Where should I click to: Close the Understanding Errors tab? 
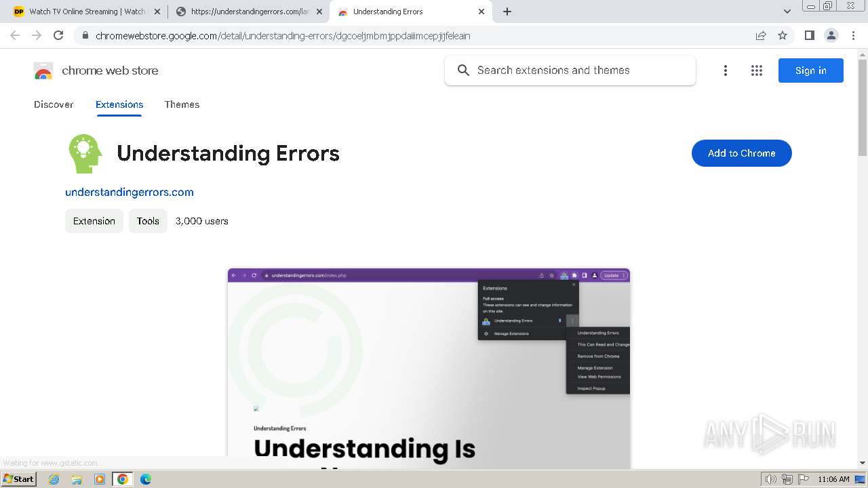pyautogui.click(x=481, y=12)
